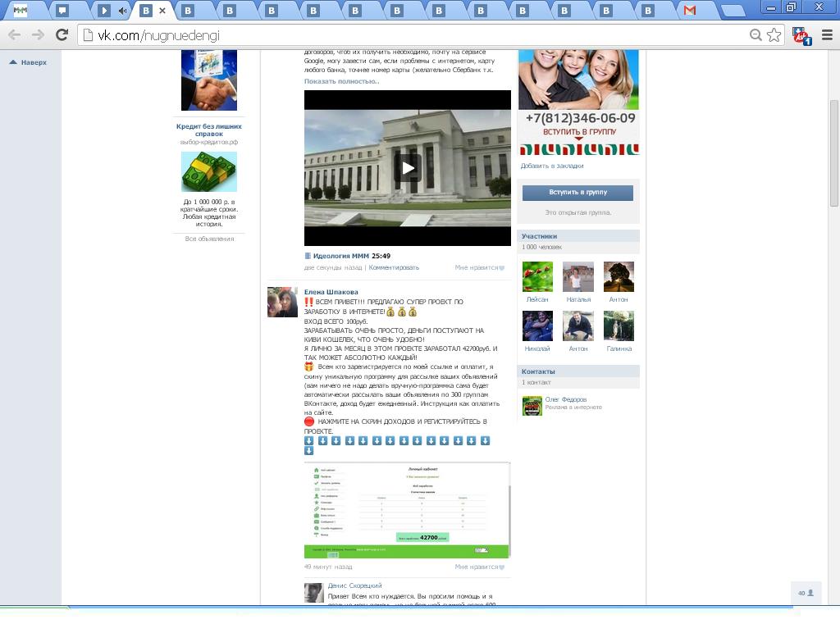Open a new browser tab
840x624 pixels.
pyautogui.click(x=733, y=10)
